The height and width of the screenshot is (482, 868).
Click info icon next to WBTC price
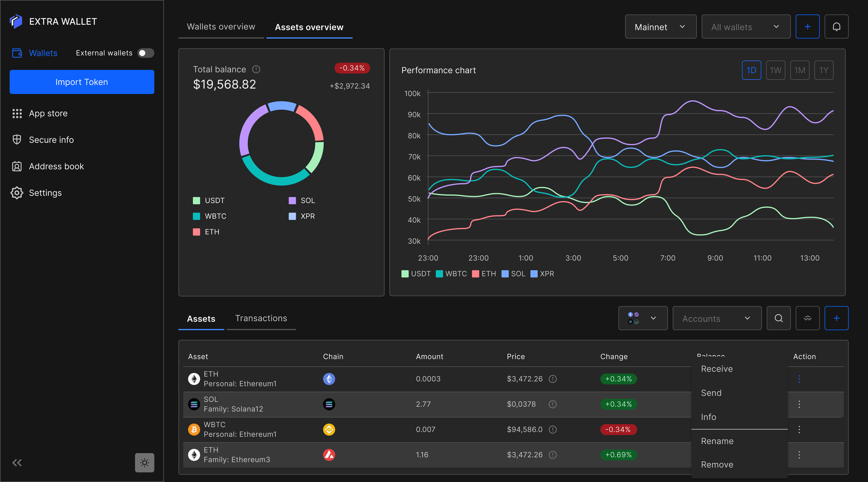(x=553, y=429)
